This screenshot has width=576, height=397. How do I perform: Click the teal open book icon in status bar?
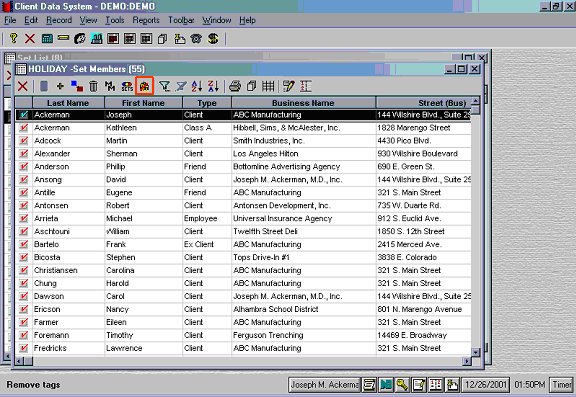point(386,385)
